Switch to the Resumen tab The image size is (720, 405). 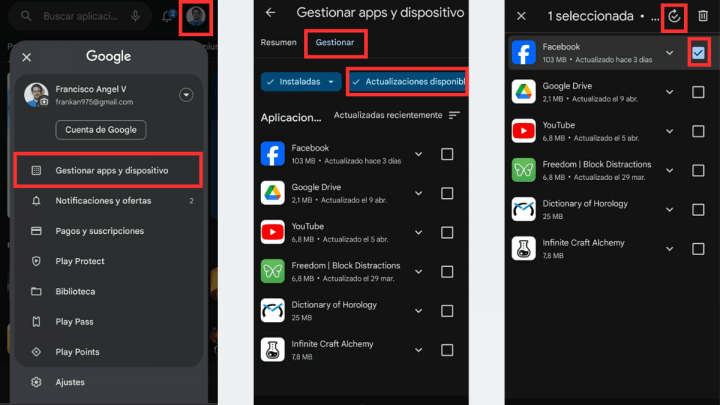pyautogui.click(x=278, y=42)
